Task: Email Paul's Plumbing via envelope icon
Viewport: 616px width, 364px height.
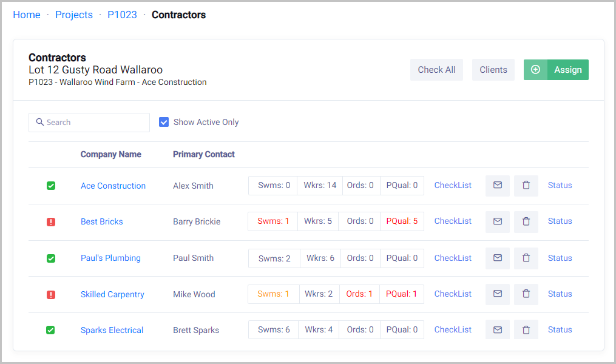Action: tap(498, 258)
